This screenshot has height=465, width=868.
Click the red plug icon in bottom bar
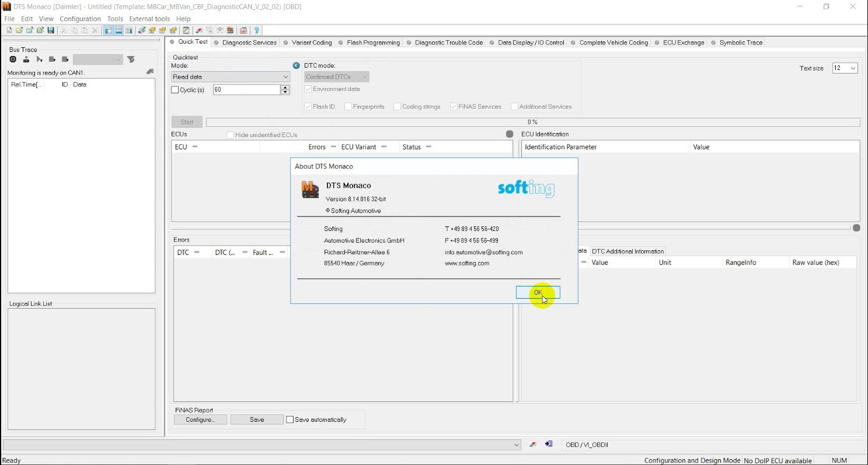[533, 445]
